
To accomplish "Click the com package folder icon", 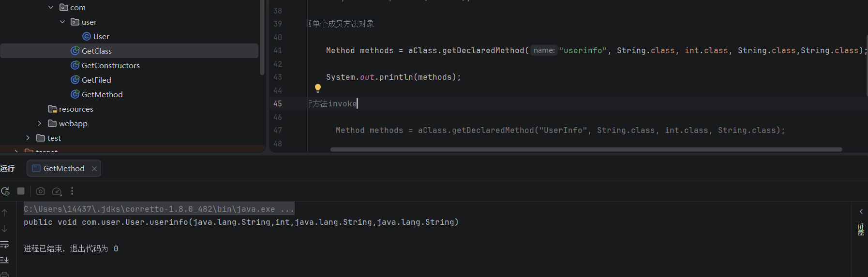I will [63, 7].
